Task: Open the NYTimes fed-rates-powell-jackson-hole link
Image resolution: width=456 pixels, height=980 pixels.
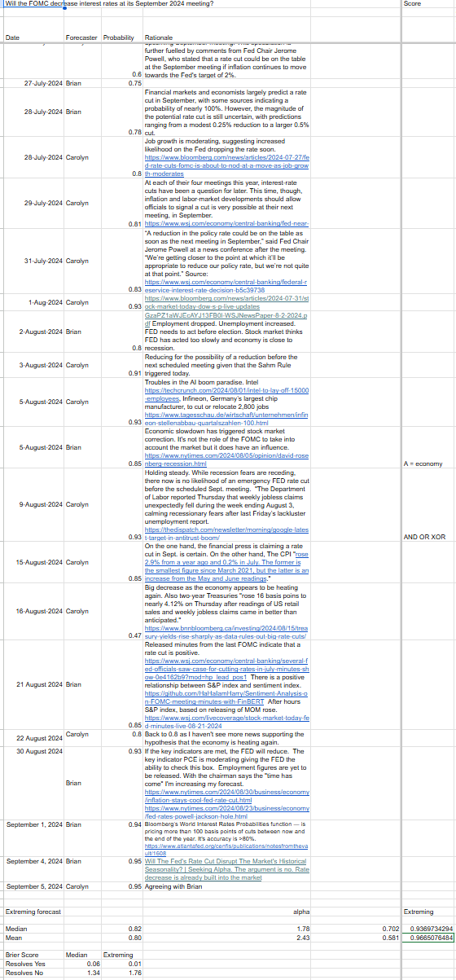Action: pos(226,811)
